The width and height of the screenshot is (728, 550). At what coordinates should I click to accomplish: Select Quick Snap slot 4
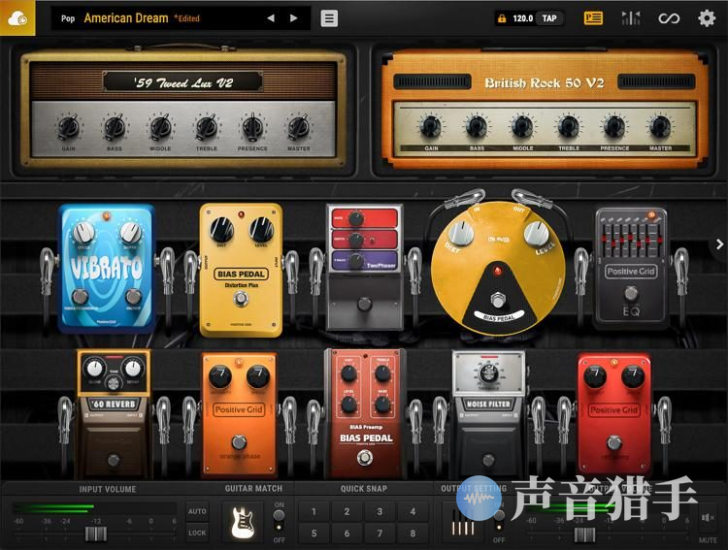pyautogui.click(x=413, y=511)
